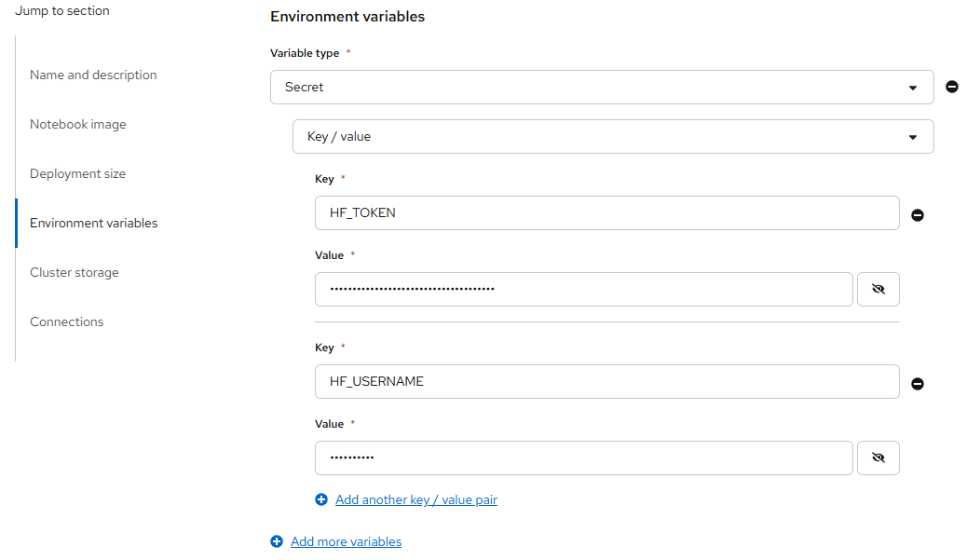980x560 pixels.
Task: Remove the Secret variable type entry
Action: (x=952, y=87)
